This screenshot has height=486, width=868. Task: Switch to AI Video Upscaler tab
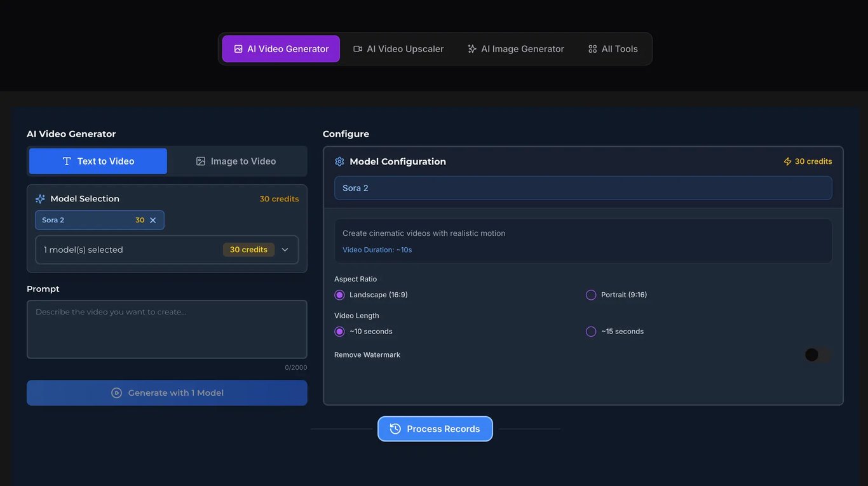point(398,49)
